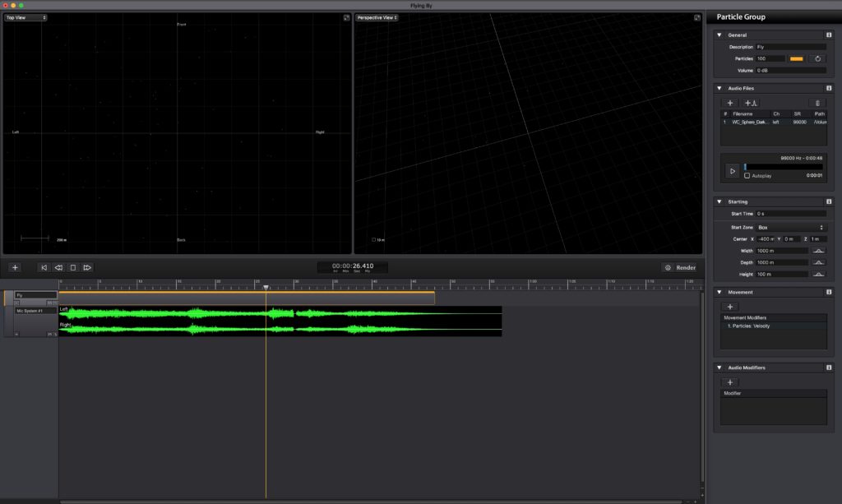The width and height of the screenshot is (842, 504).
Task: Collapse the Starting section
Action: [x=719, y=201]
